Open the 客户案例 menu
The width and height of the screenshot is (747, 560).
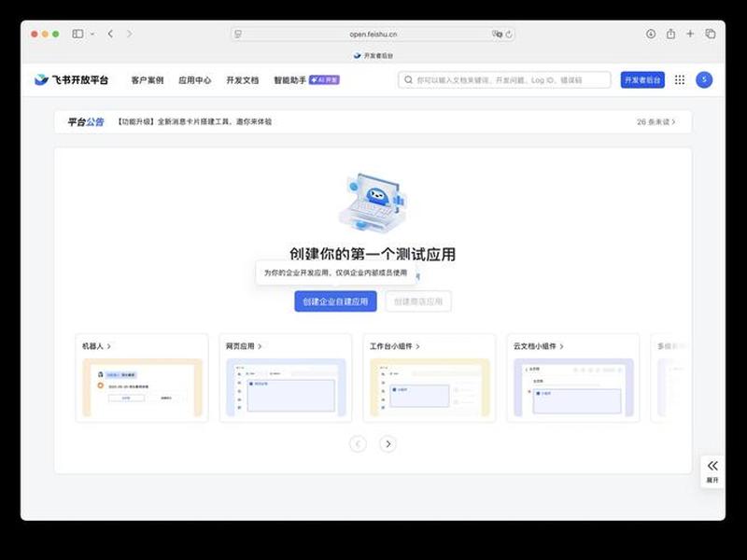pos(148,80)
